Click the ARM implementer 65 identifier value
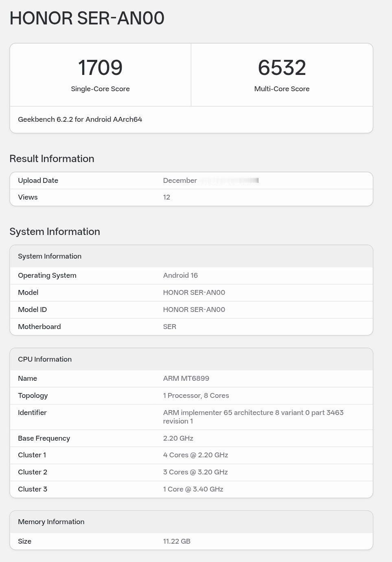The image size is (392, 562). 253,417
